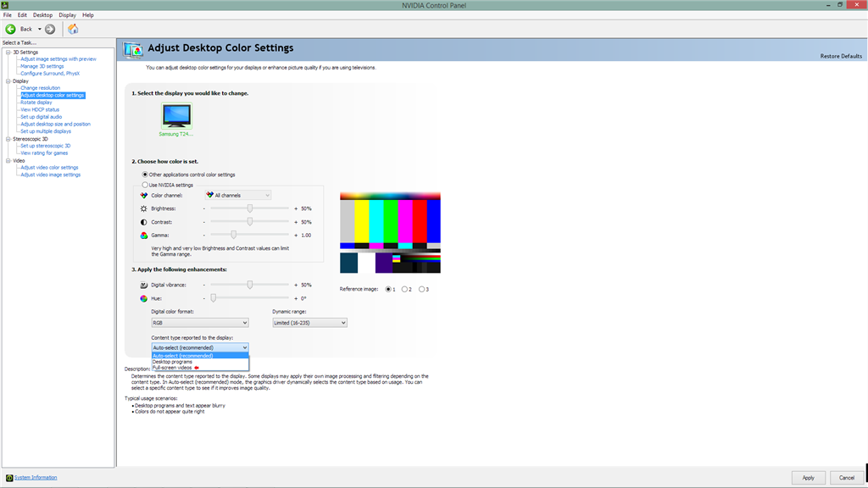868x488 pixels.
Task: Click the Brightness slider handle
Action: (x=250, y=208)
